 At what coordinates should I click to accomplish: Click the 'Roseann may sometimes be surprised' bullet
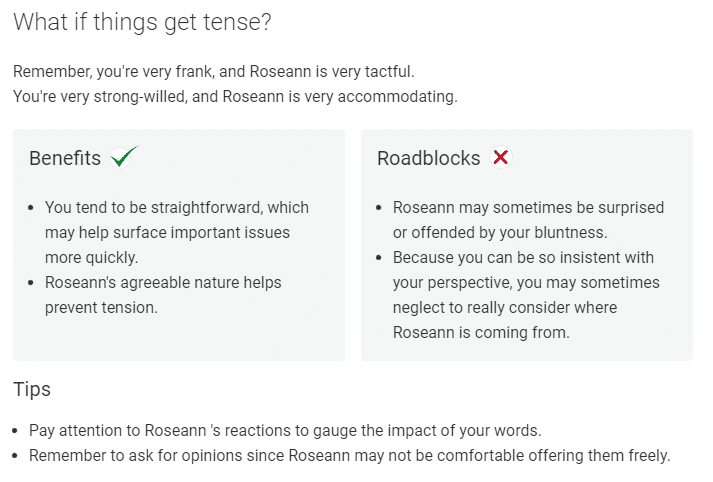click(x=528, y=220)
